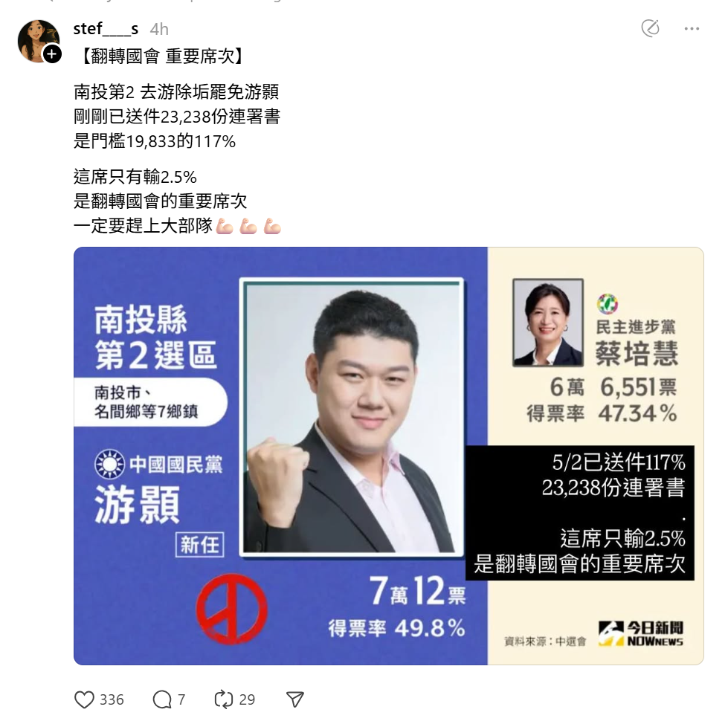Repost using the circular arrows icon

click(223, 699)
